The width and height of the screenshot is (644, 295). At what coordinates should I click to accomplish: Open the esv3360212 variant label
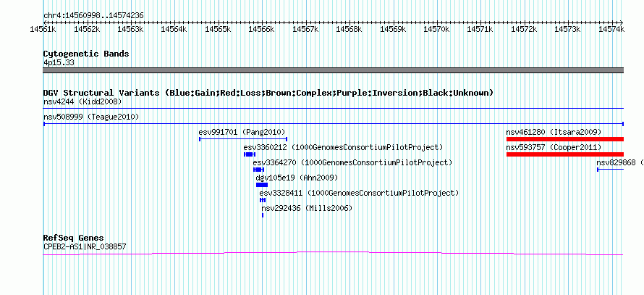coord(344,148)
